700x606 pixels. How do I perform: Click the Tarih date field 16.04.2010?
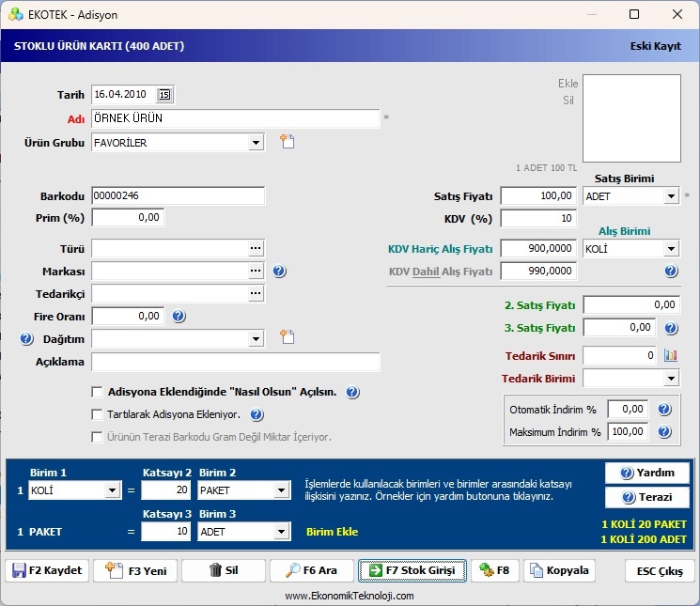[124, 95]
